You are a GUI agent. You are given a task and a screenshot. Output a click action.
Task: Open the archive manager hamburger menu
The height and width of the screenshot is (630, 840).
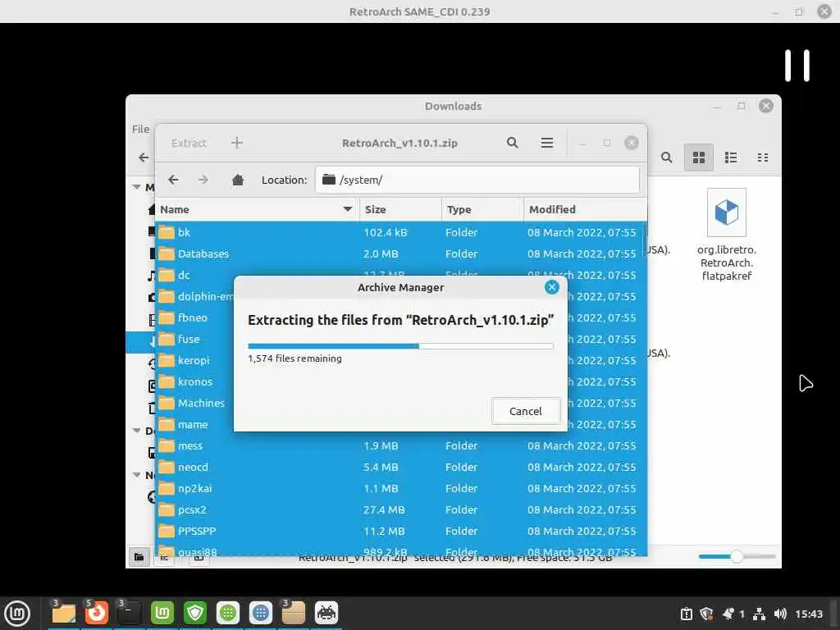coord(547,143)
